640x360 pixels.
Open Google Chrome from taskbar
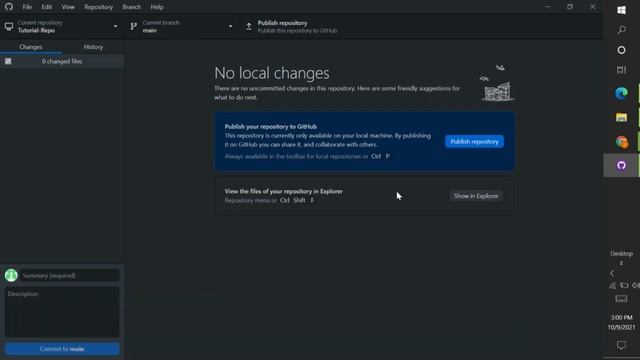(x=621, y=142)
